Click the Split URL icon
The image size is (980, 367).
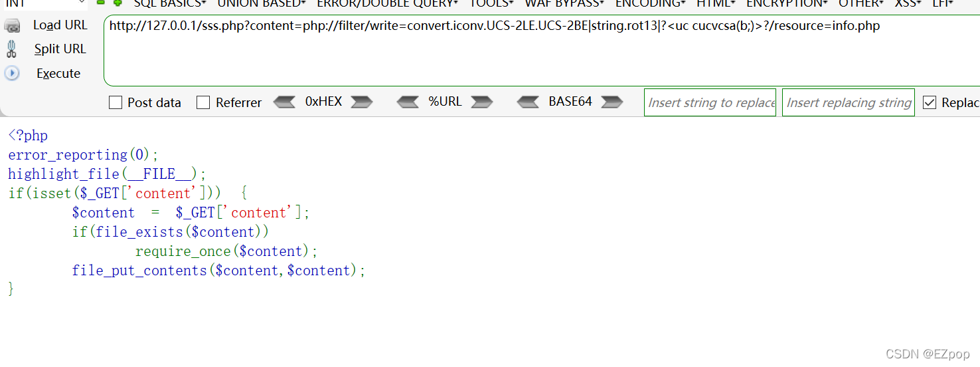tap(11, 49)
